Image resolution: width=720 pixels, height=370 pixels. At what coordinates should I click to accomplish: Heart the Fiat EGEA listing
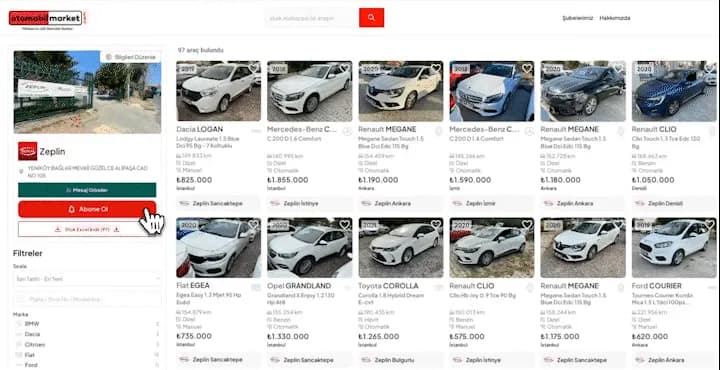click(x=253, y=224)
